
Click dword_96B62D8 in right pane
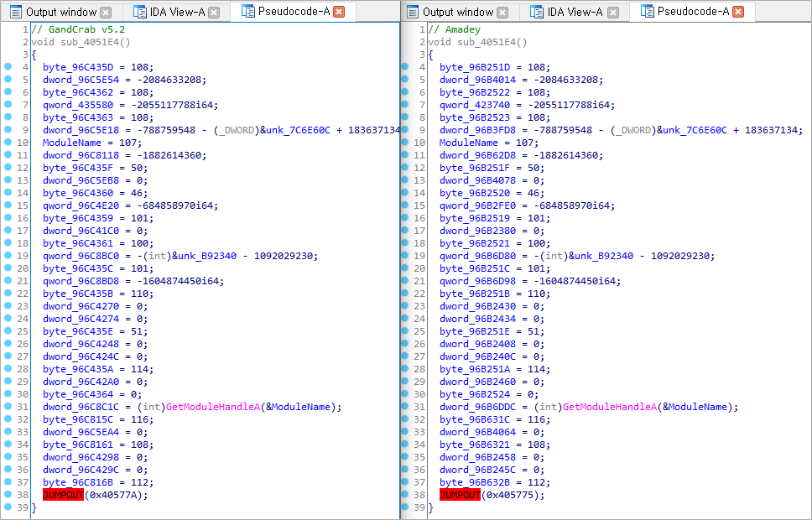477,155
